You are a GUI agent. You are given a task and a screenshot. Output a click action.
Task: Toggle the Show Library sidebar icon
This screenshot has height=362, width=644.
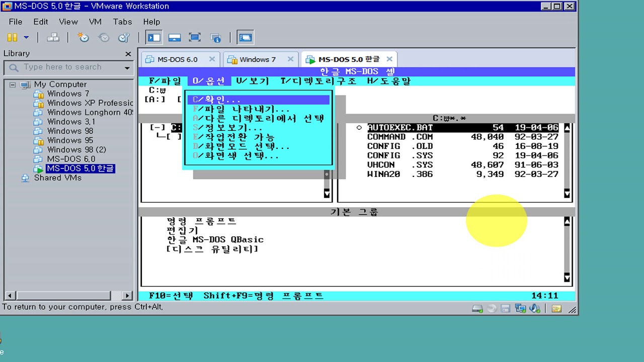[154, 37]
